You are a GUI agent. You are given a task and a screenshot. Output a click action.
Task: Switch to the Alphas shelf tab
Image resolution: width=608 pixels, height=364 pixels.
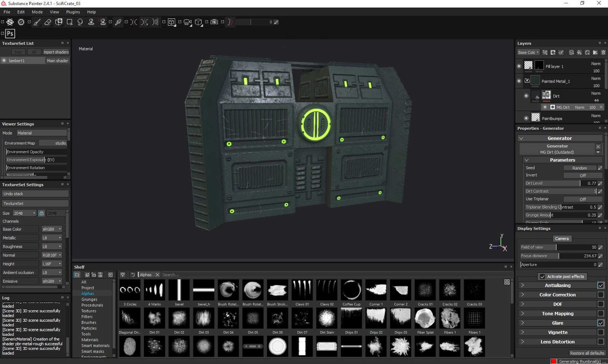(88, 293)
